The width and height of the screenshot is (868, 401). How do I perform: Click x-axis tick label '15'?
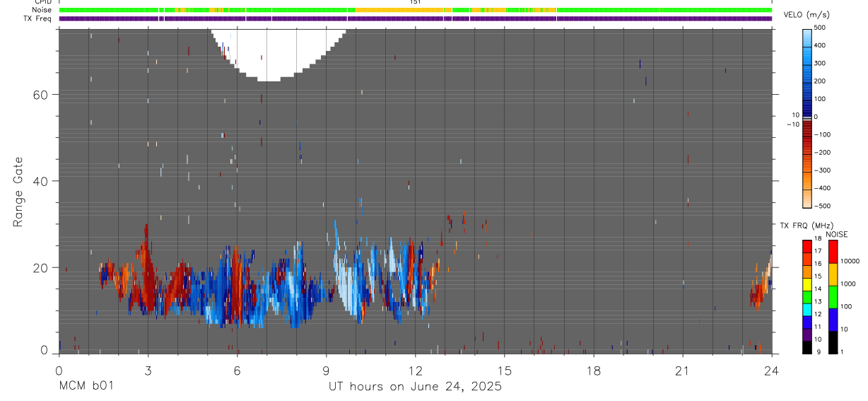click(504, 371)
